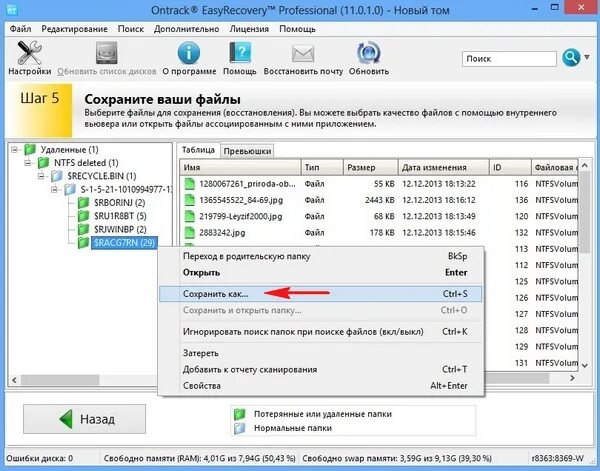Switch to the Таблица tab
This screenshot has height=471, width=600.
198,150
